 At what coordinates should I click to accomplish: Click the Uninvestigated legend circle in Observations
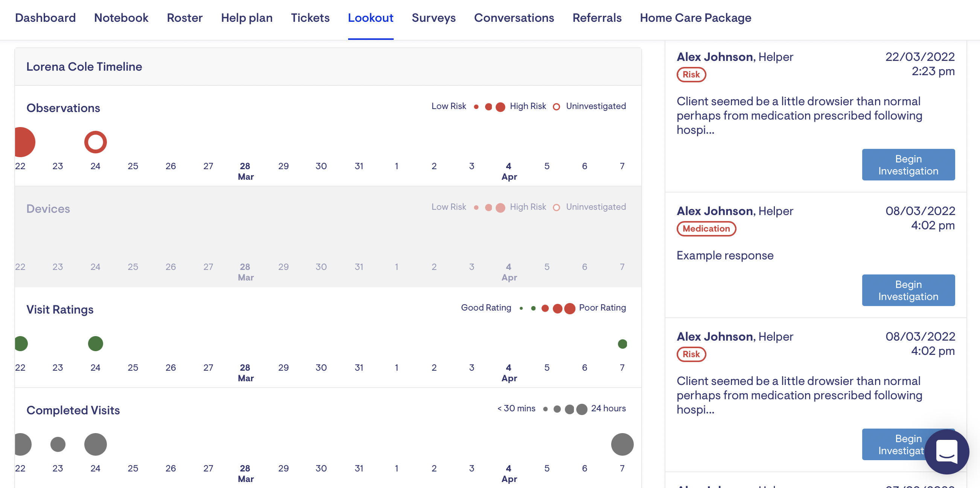pyautogui.click(x=556, y=107)
